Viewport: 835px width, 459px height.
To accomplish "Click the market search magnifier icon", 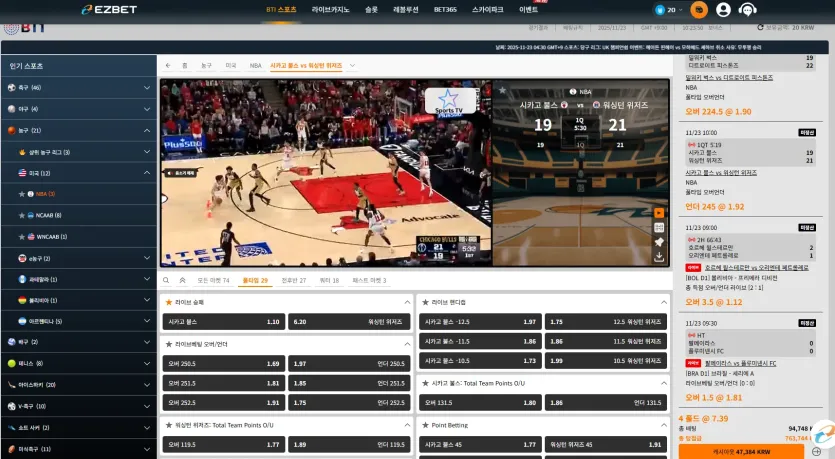I will tap(166, 280).
